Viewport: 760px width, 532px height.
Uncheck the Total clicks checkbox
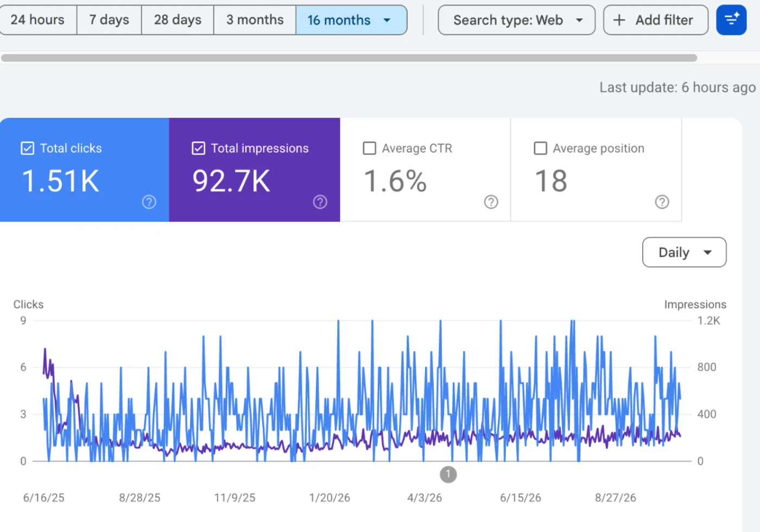point(27,148)
